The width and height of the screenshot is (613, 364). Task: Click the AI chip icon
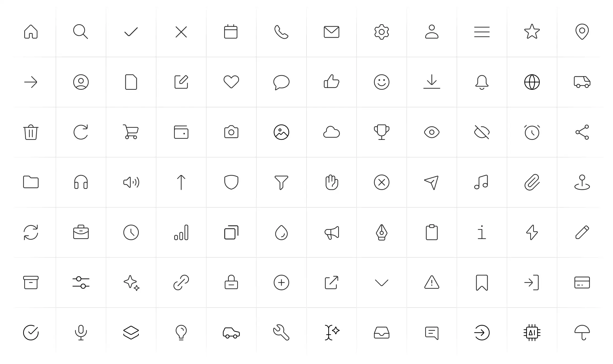[x=532, y=333]
